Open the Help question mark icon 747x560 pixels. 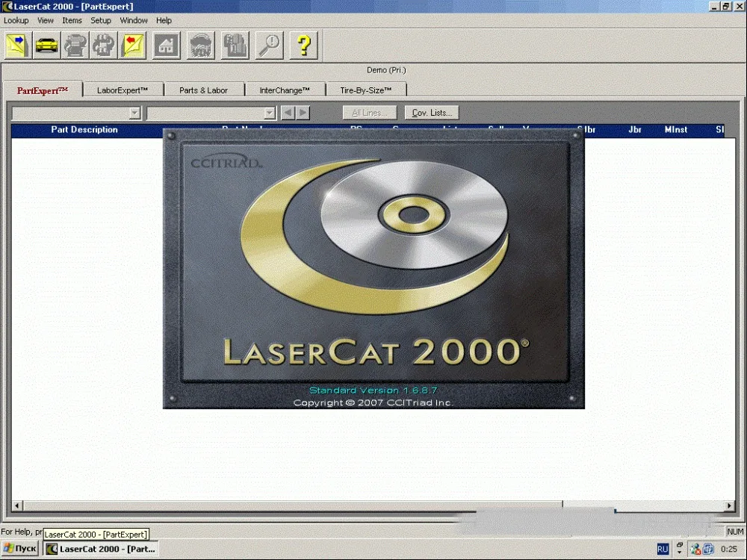303,45
